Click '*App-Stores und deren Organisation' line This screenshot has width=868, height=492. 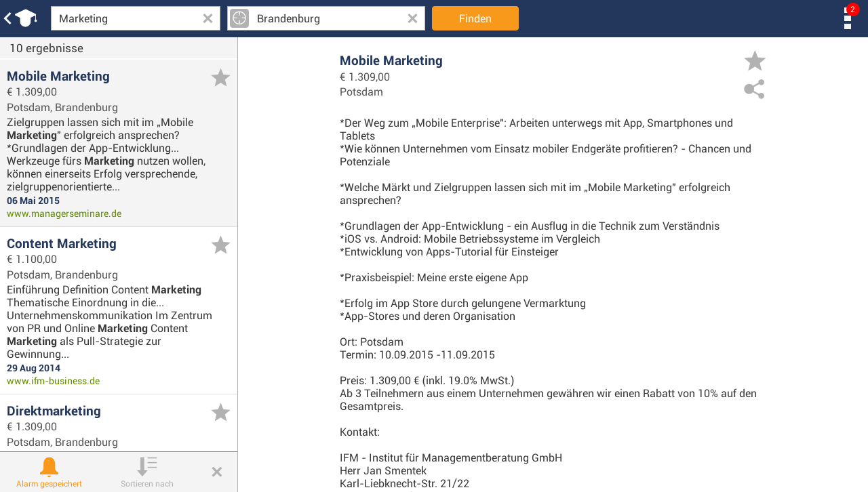pos(427,316)
